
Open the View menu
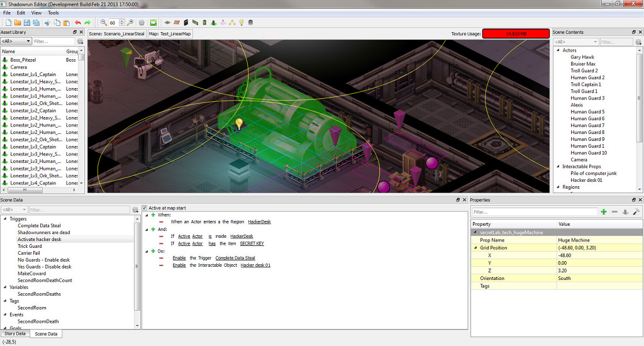[36, 13]
